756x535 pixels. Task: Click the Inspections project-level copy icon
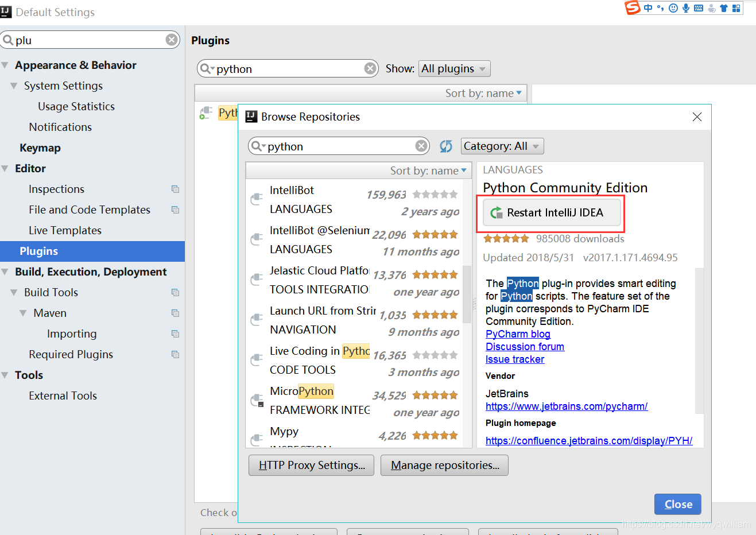(x=175, y=189)
